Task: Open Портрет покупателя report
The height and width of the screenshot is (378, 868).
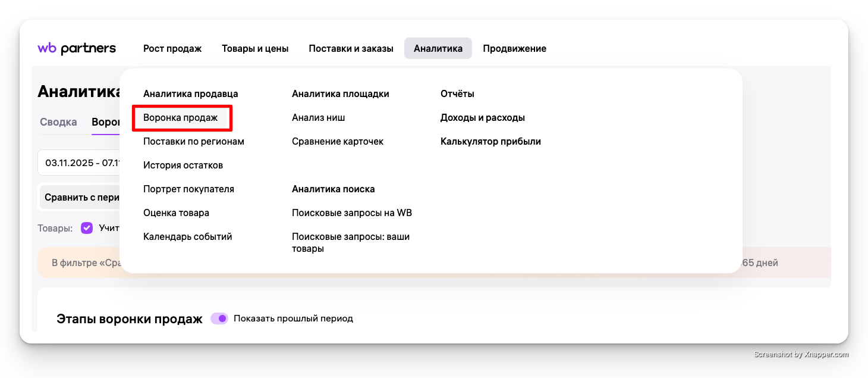Action: [188, 189]
